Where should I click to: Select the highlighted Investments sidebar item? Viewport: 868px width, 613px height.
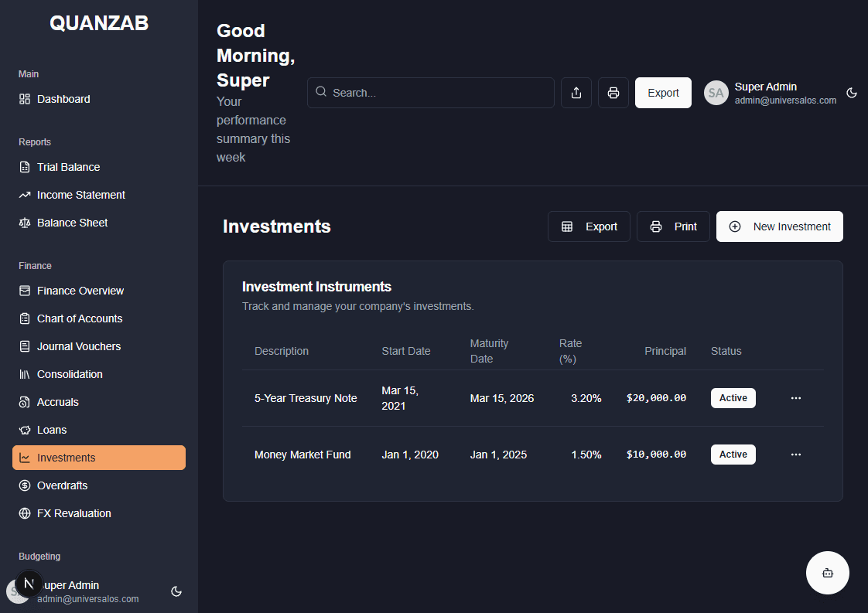click(99, 458)
